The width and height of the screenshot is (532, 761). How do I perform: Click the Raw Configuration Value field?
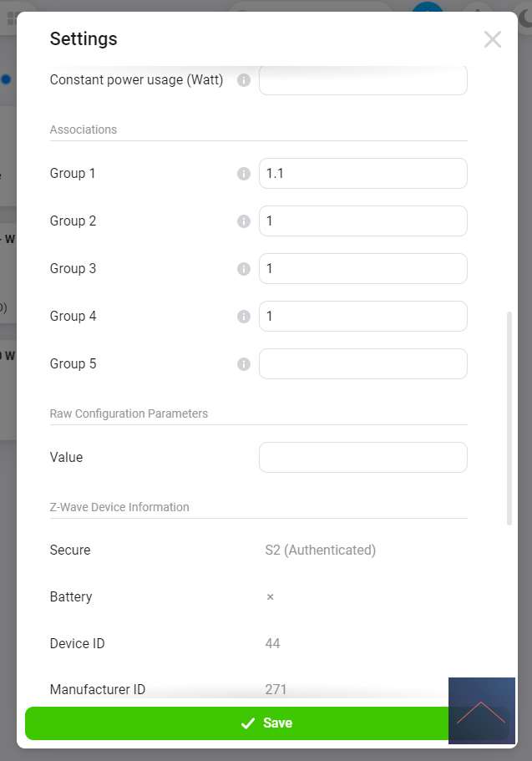tap(362, 458)
